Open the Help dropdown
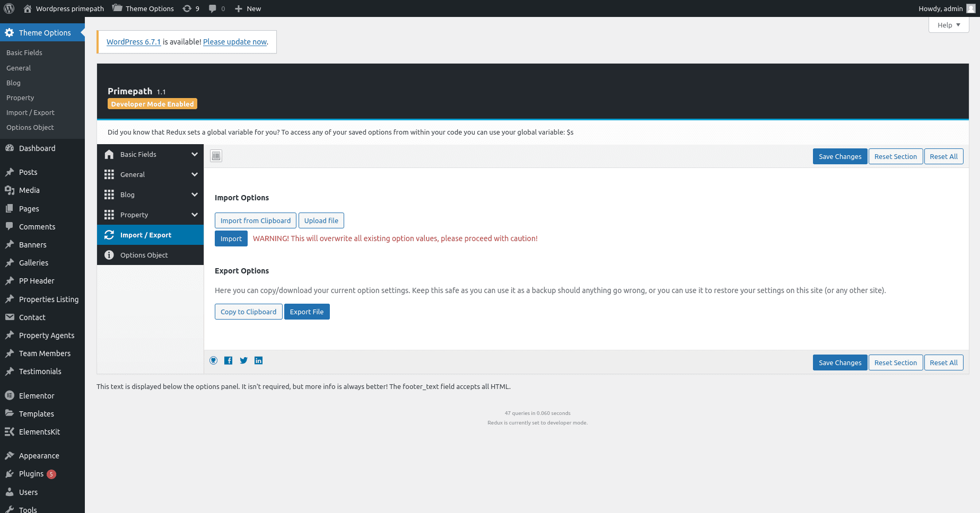This screenshot has height=513, width=980. tap(949, 25)
